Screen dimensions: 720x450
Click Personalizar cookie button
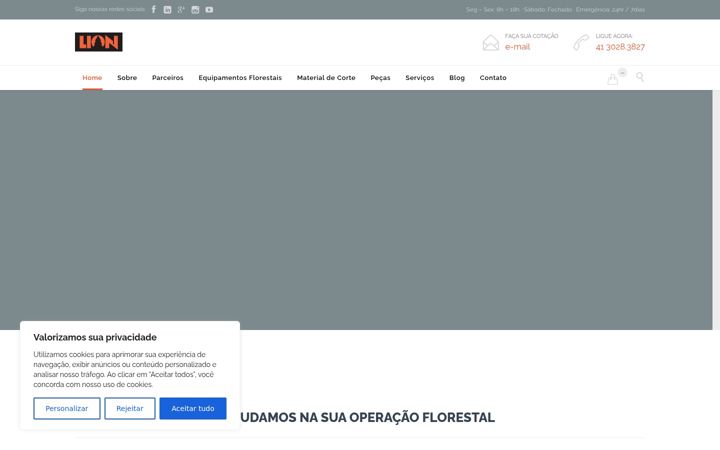coord(67,408)
